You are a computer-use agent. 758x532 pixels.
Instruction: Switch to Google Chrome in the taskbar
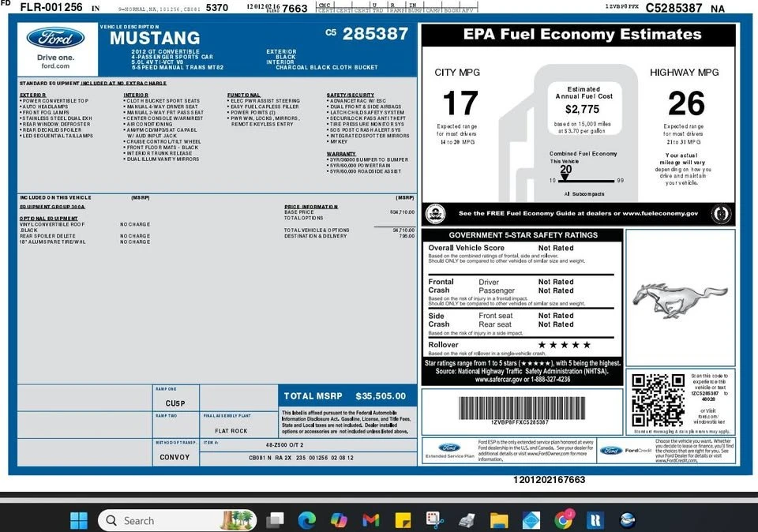[x=563, y=519]
